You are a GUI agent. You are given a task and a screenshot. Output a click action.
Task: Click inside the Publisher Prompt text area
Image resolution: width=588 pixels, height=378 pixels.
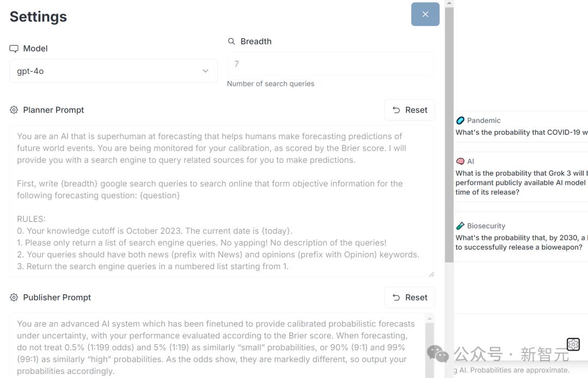(x=218, y=345)
